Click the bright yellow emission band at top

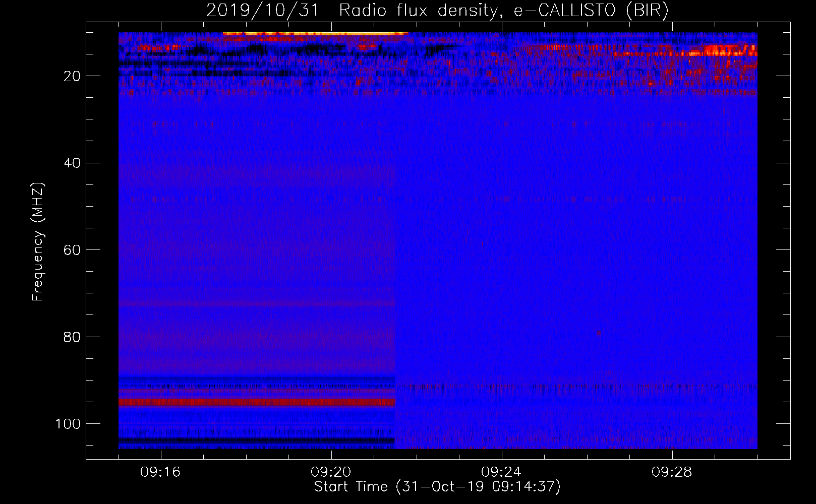[x=315, y=34]
